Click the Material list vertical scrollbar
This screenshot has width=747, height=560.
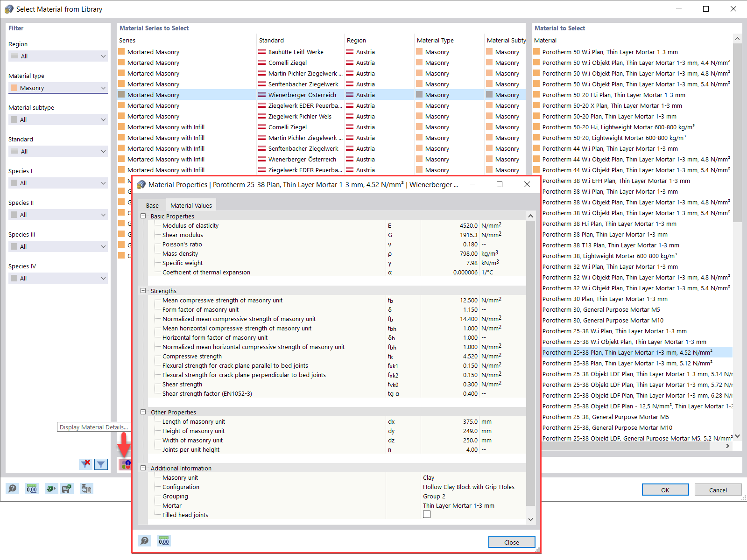(737, 133)
